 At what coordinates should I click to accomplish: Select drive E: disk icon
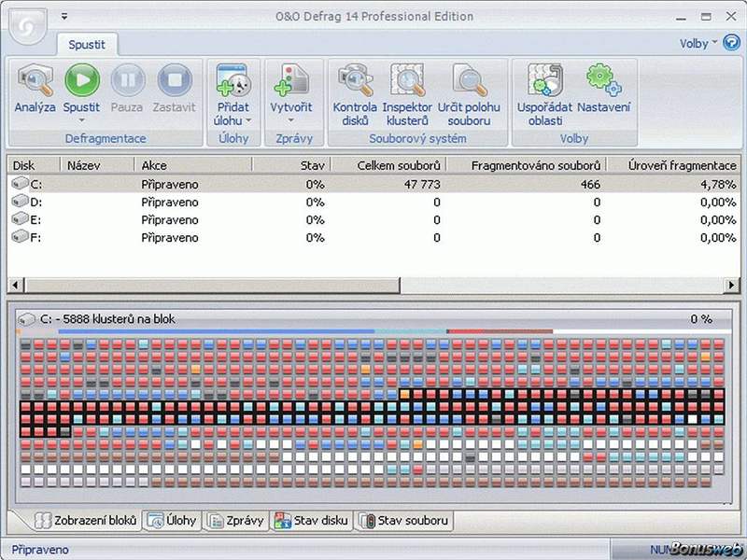click(20, 218)
